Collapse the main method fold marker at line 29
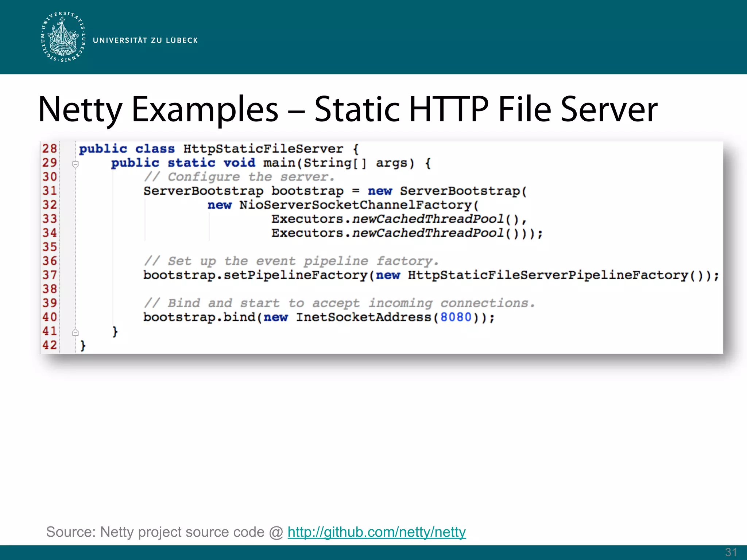Viewport: 747px width, 560px height. click(76, 164)
